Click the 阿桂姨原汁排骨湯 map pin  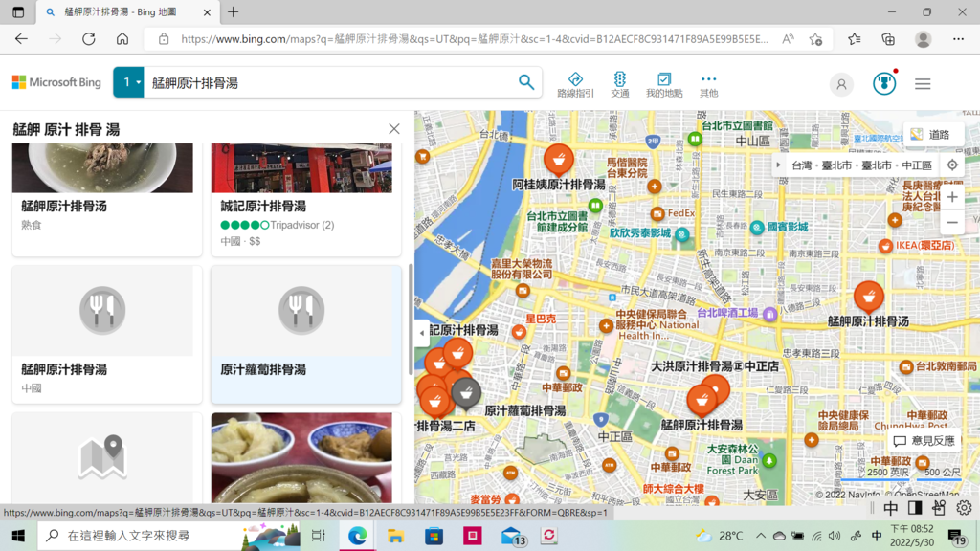coord(559,160)
